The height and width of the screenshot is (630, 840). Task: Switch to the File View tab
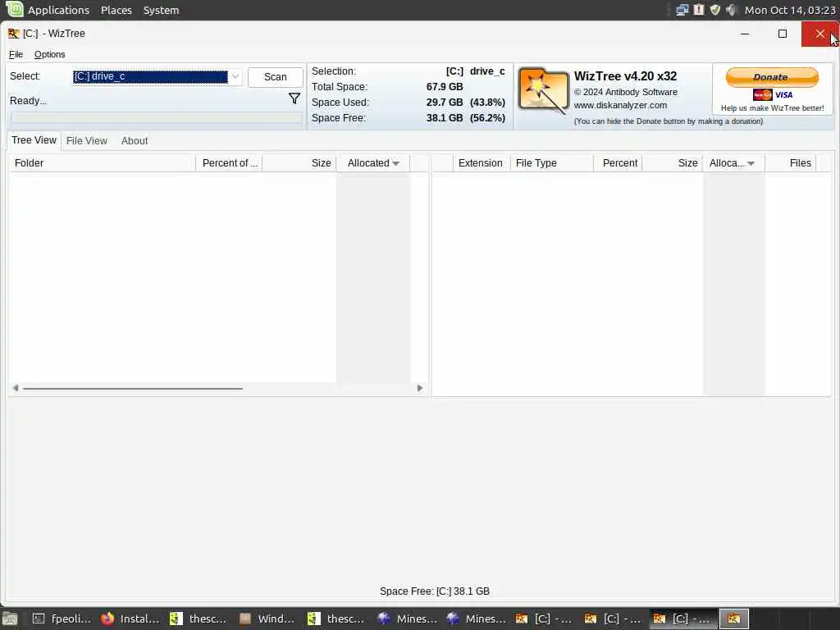coord(87,141)
